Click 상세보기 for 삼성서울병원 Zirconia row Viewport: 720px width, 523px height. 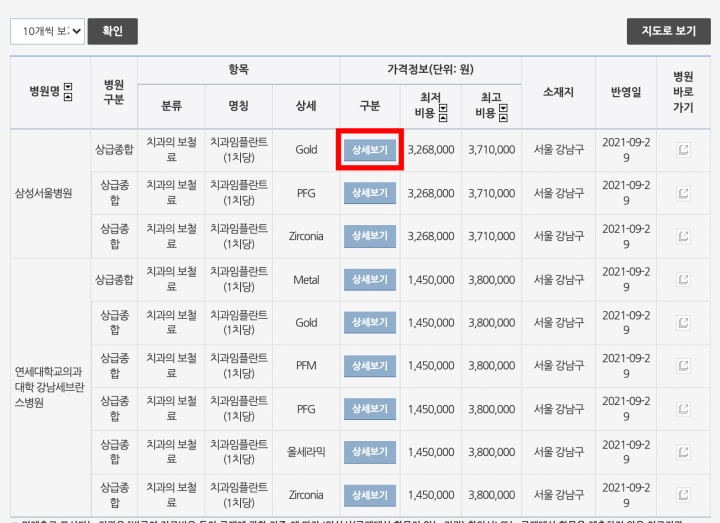pyautogui.click(x=370, y=236)
